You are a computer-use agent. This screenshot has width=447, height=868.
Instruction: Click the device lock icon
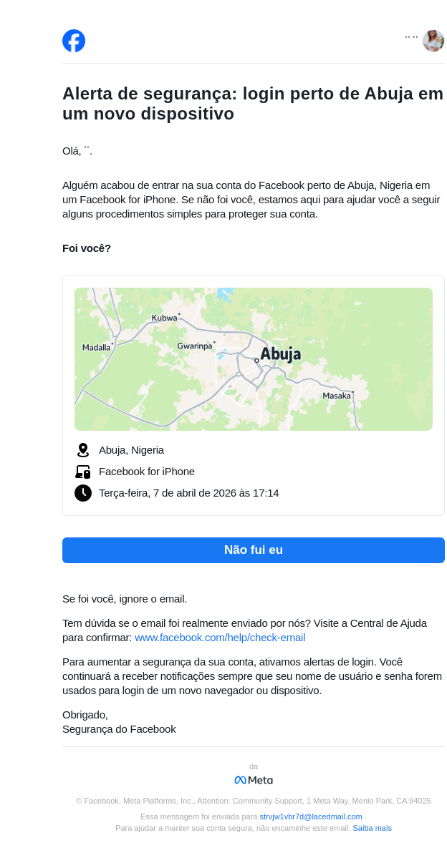point(83,472)
